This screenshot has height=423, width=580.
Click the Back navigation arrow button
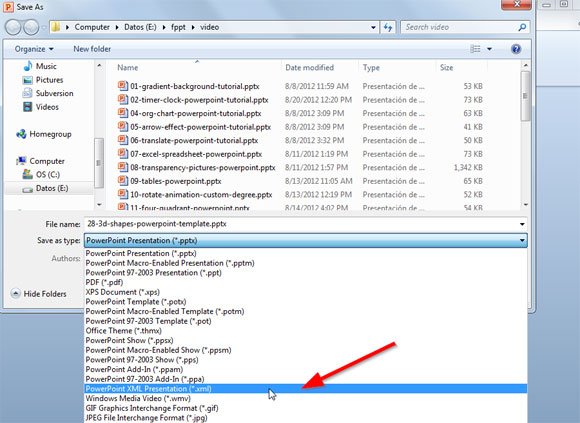pyautogui.click(x=13, y=27)
